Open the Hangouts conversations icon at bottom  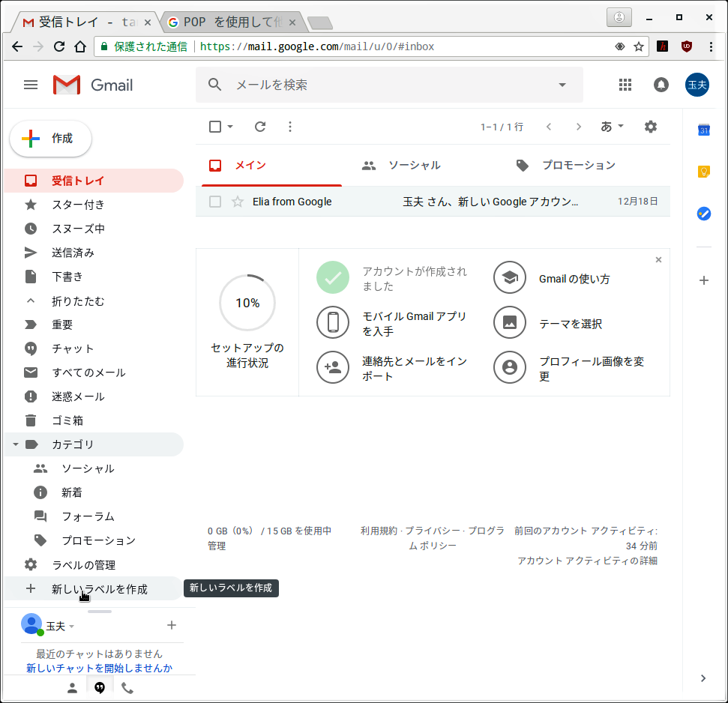(100, 688)
